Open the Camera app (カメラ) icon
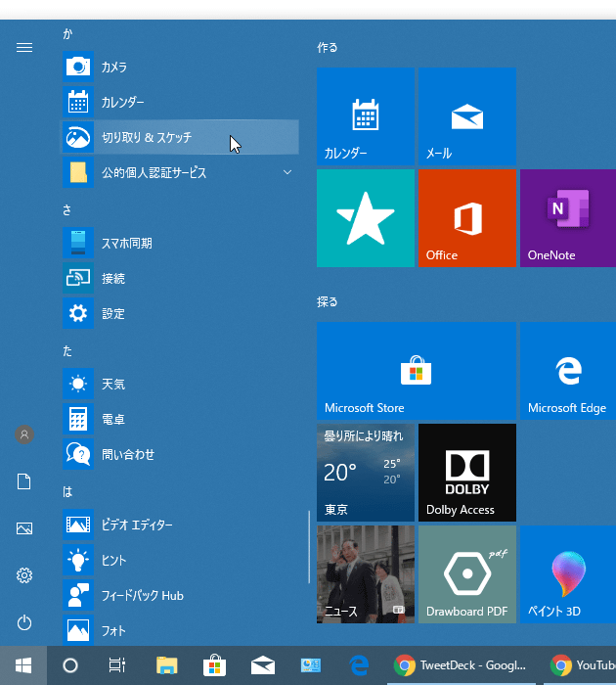Screen dimensions: 616x685 (78, 67)
